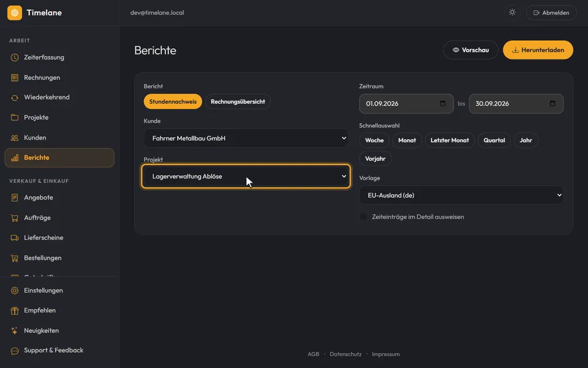588x368 pixels.
Task: Open Angebote via its document icon
Action: [15, 197]
